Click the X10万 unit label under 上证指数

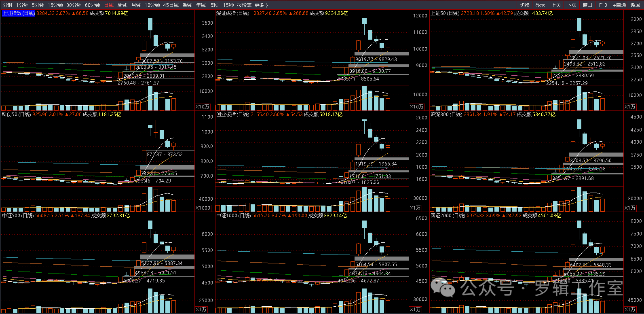203,107
